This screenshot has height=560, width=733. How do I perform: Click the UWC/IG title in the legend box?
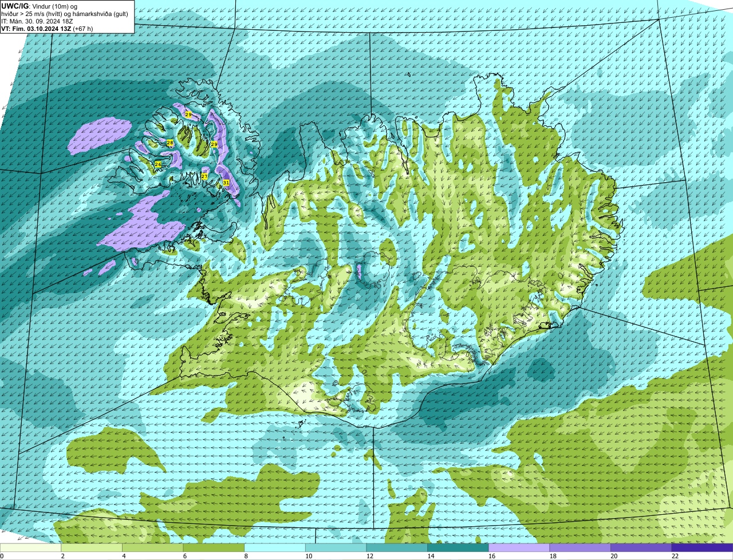15,6
